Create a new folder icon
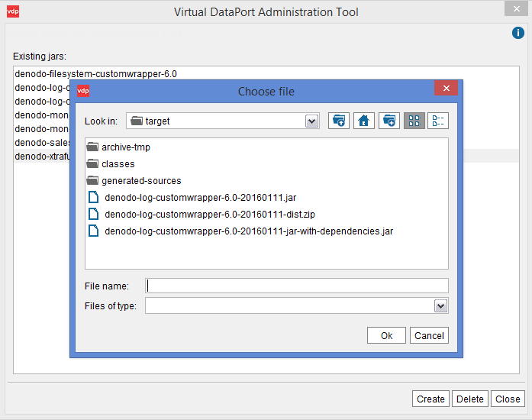 [389, 121]
